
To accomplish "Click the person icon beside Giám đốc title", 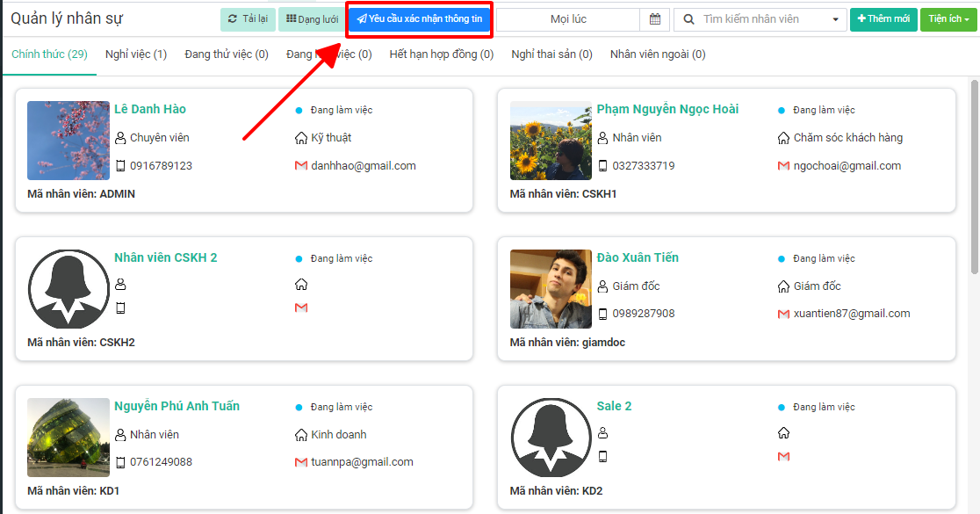I will pos(602,286).
